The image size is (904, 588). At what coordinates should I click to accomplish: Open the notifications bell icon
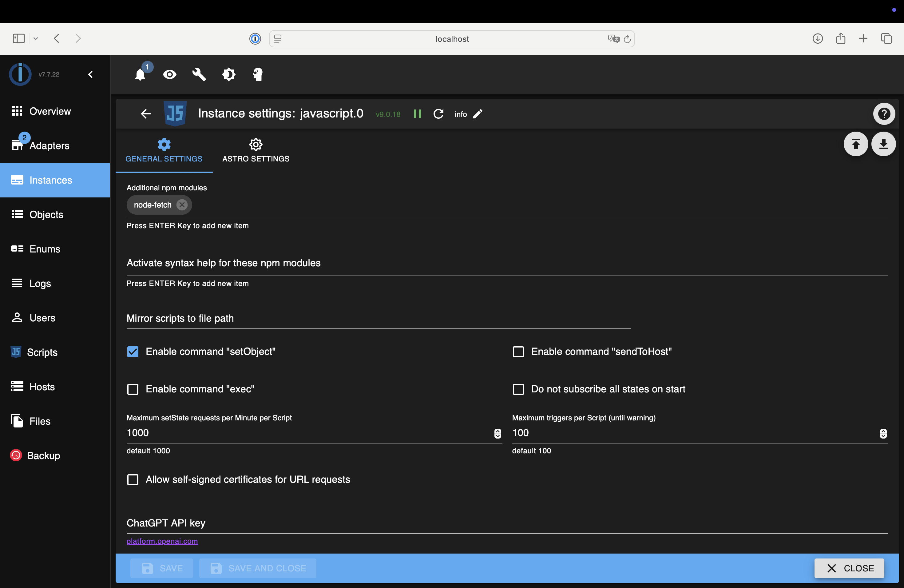point(140,74)
